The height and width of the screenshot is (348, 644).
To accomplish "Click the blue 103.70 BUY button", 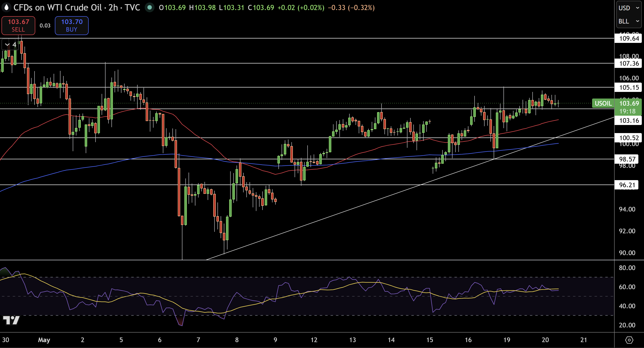I will point(72,25).
